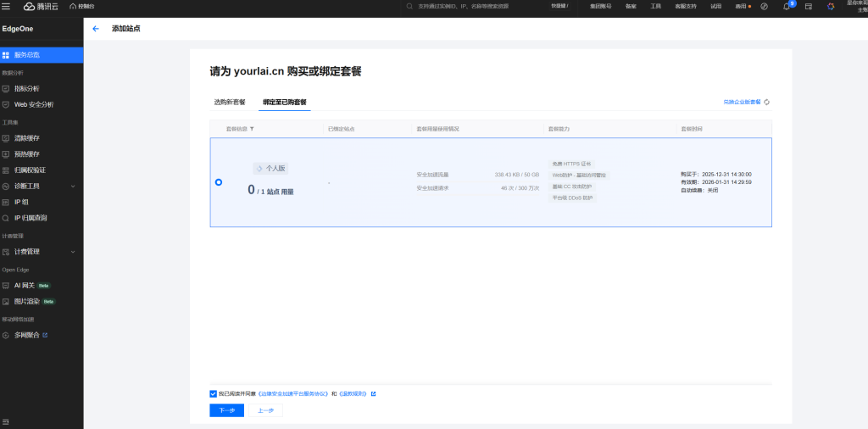Viewport: 868px width, 429px height.
Task: Switch to the 选购新套餐 tab
Action: coord(230,102)
